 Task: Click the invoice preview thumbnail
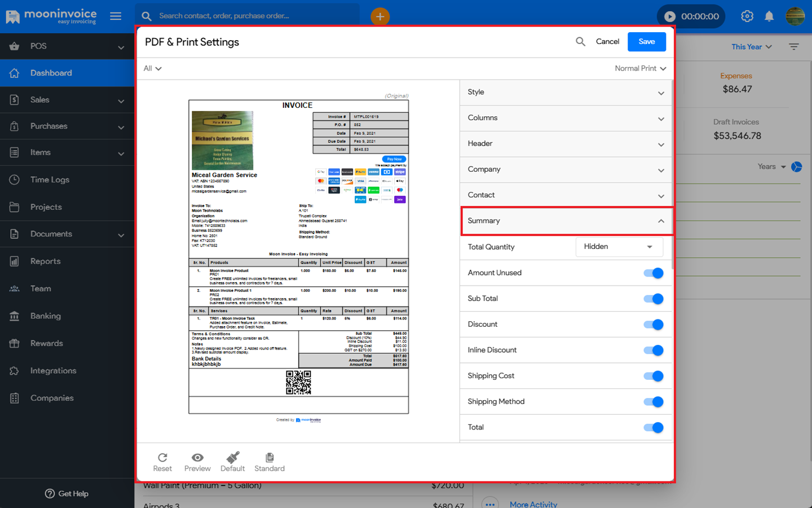click(x=298, y=257)
